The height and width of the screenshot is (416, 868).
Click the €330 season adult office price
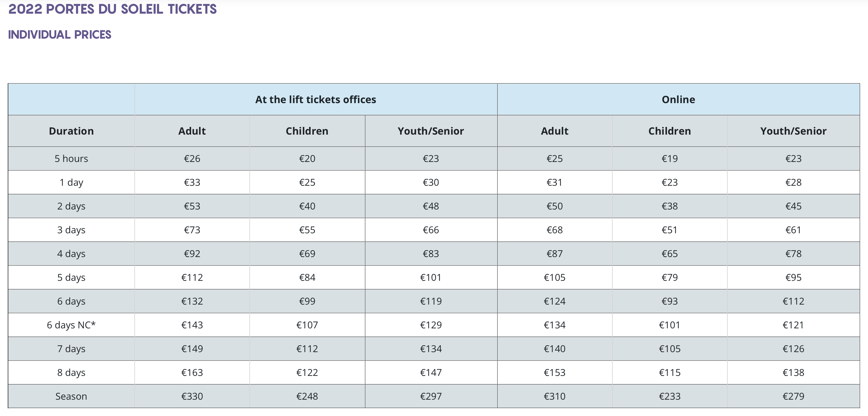(192, 396)
